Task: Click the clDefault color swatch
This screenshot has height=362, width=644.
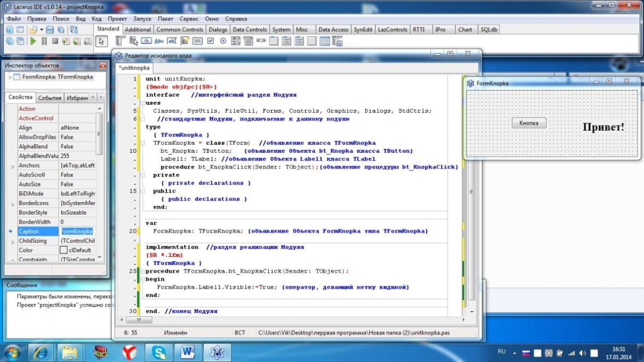Action: (64, 250)
